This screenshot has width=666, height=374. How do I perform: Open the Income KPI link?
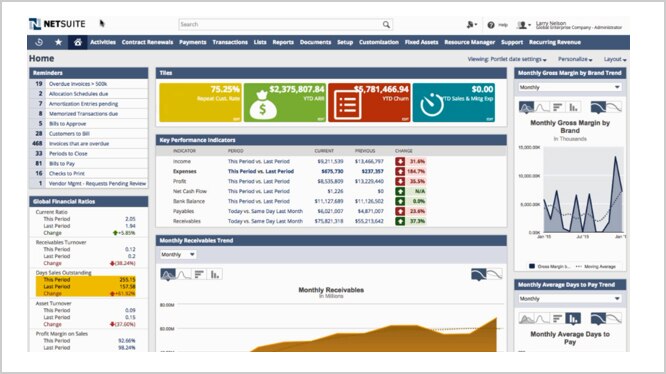(x=182, y=161)
